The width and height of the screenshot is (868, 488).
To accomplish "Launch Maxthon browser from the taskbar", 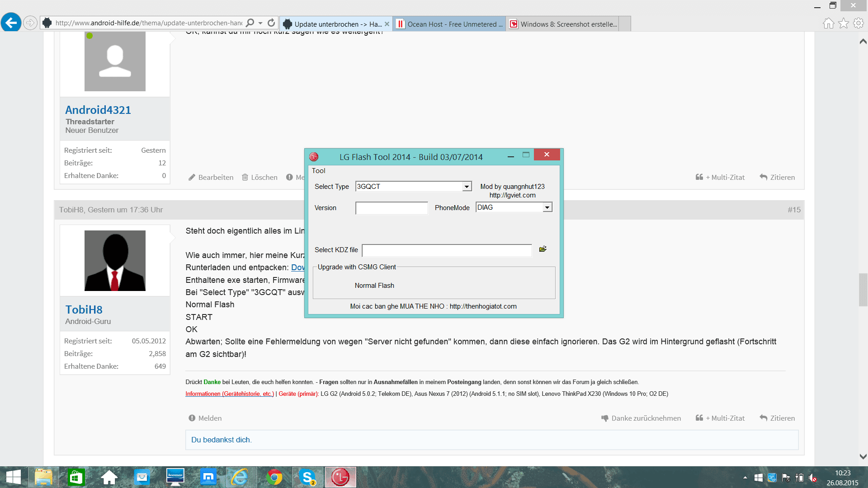I will point(208,477).
